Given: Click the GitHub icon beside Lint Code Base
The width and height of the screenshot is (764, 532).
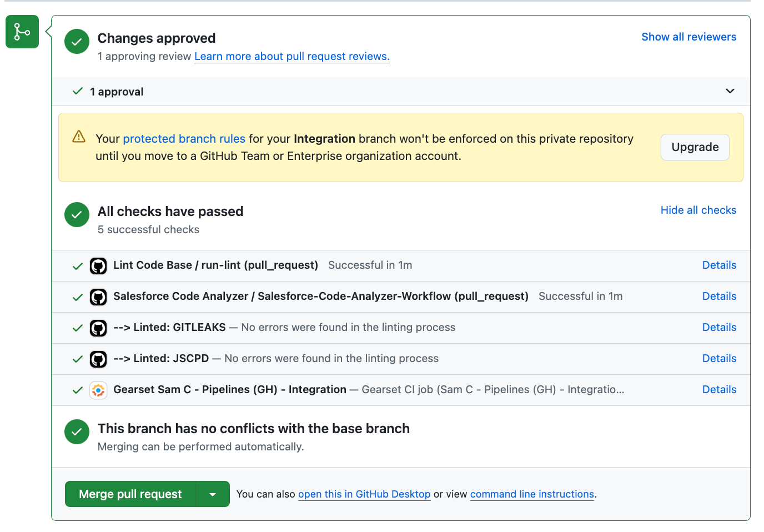Looking at the screenshot, I should click(x=98, y=266).
